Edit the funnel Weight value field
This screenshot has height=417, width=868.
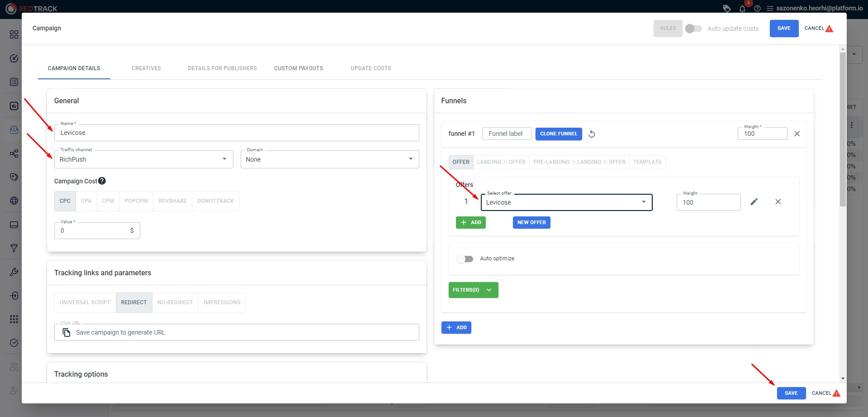[762, 134]
